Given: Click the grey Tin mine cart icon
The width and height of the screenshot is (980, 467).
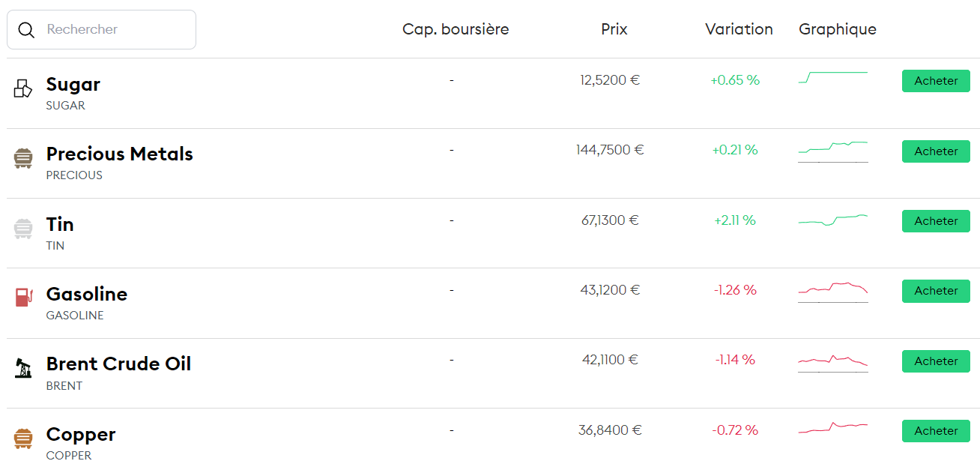Looking at the screenshot, I should pyautogui.click(x=23, y=228).
